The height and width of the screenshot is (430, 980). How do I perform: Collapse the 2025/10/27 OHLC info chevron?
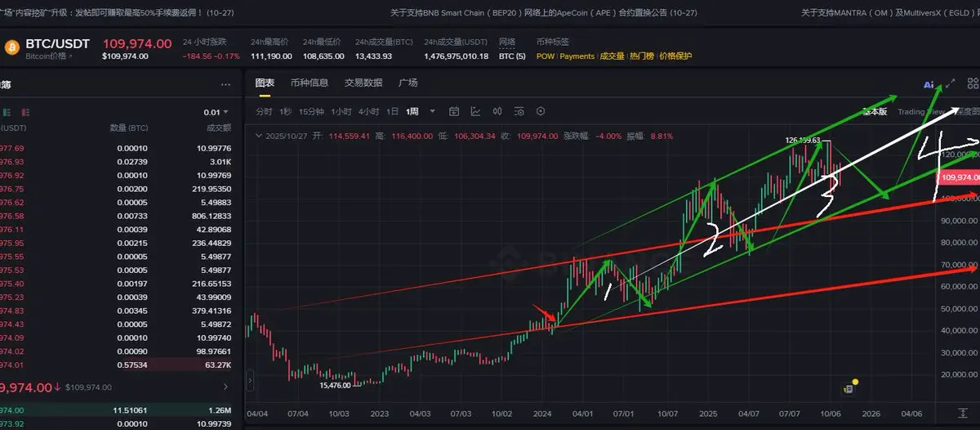click(x=259, y=136)
